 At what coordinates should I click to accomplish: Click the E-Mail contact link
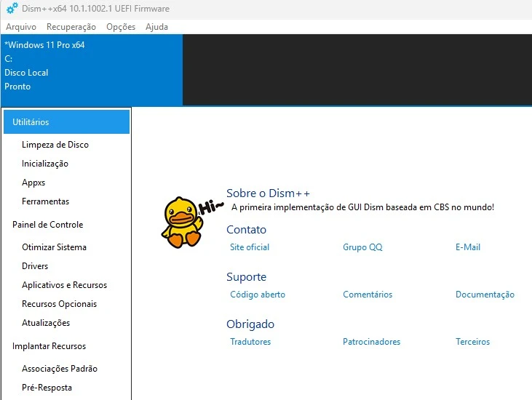pyautogui.click(x=468, y=247)
